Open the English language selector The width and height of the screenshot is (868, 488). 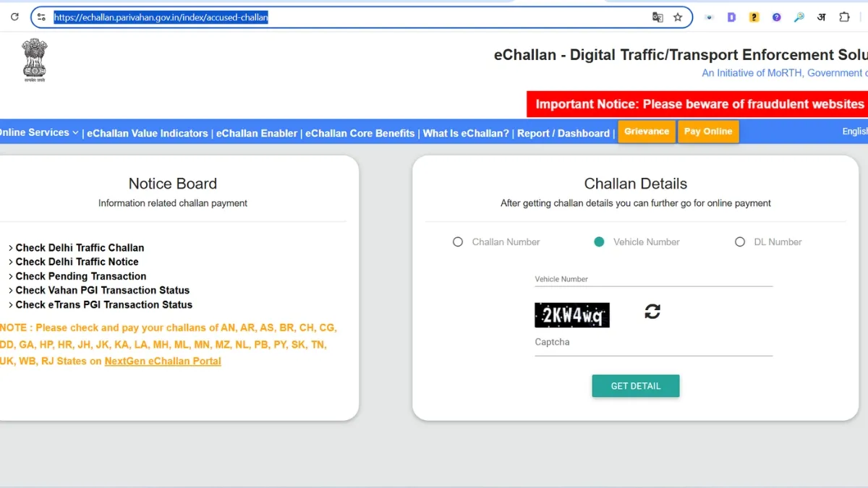[x=855, y=132]
